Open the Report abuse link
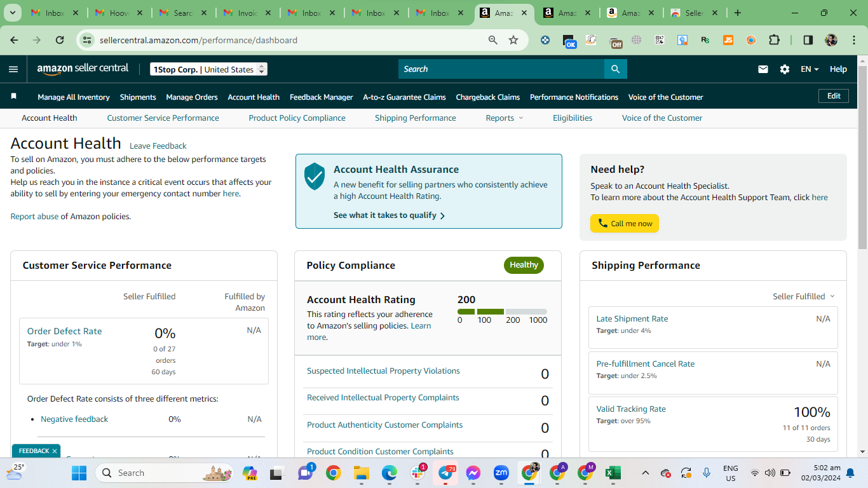This screenshot has height=488, width=868. pos(34,217)
